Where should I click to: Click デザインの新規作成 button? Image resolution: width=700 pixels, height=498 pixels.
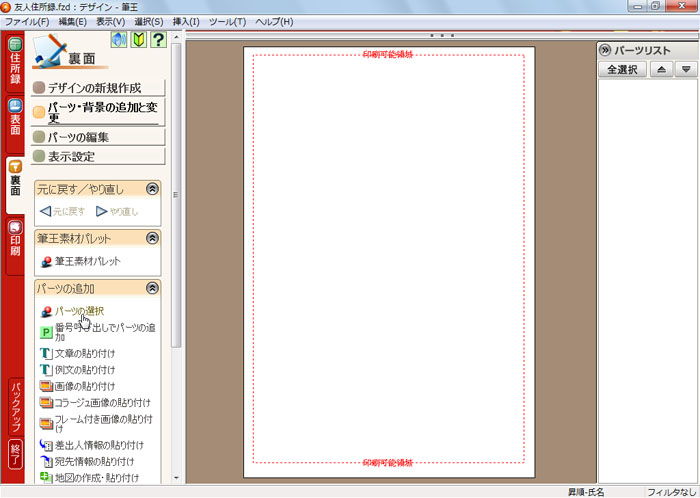point(97,87)
